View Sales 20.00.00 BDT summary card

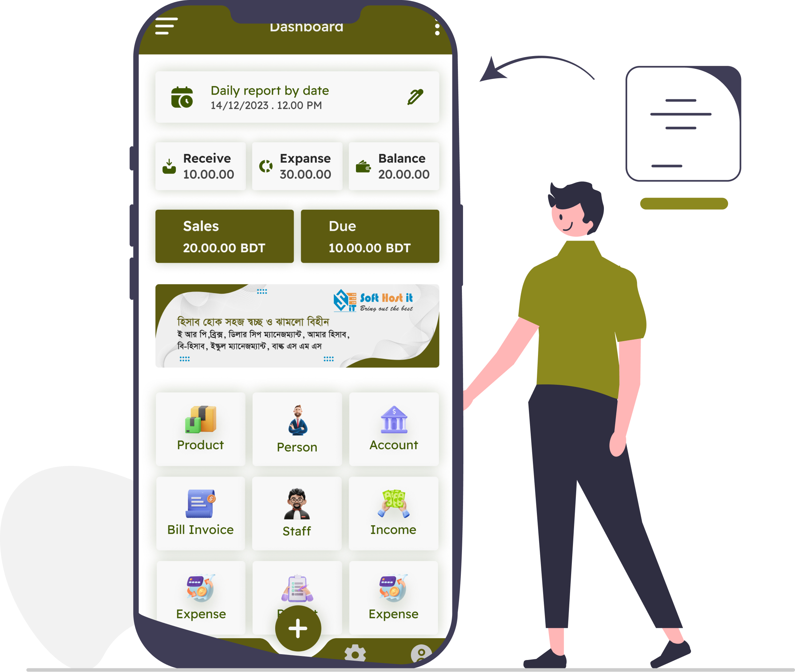coord(226,238)
